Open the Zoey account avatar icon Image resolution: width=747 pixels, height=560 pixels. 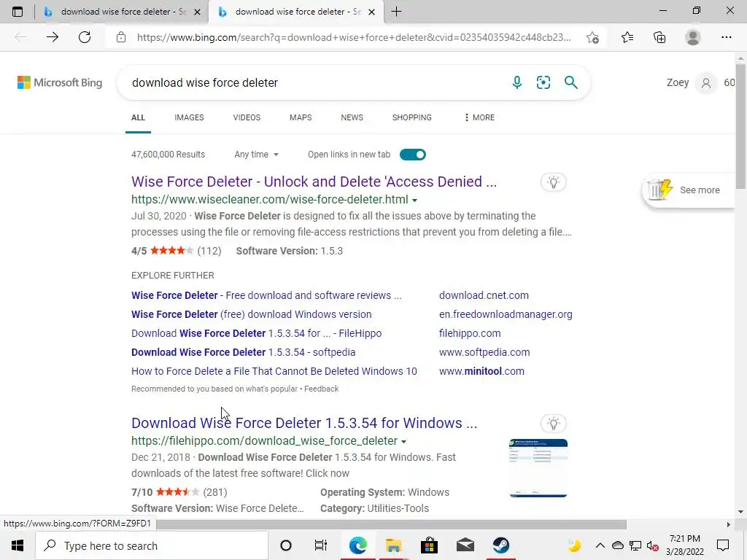706,83
